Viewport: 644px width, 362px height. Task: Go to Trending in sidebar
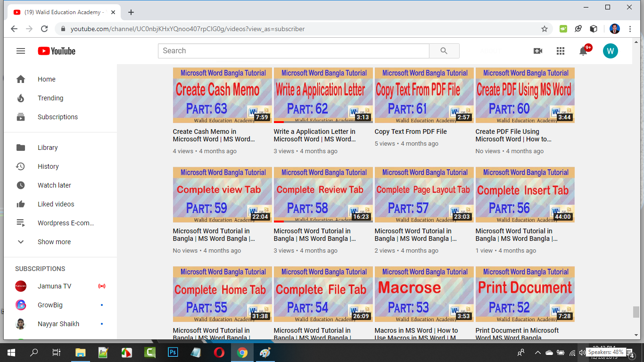click(50, 98)
